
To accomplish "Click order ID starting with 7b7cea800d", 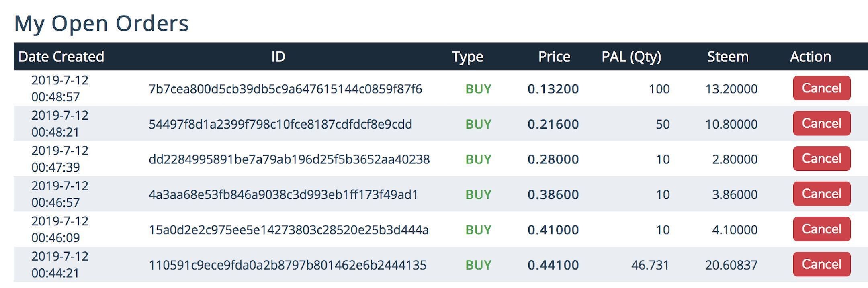I will (x=285, y=89).
